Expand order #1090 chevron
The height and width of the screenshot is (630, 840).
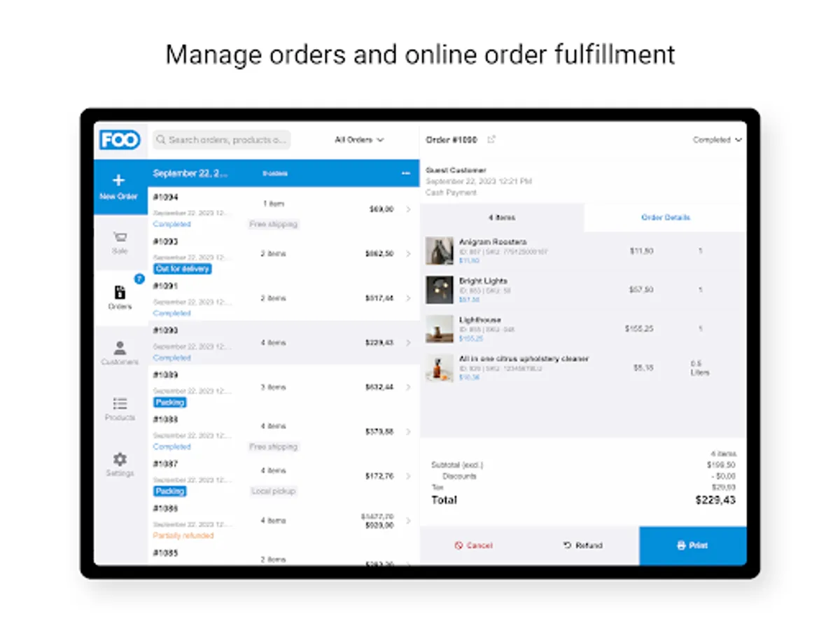click(408, 342)
